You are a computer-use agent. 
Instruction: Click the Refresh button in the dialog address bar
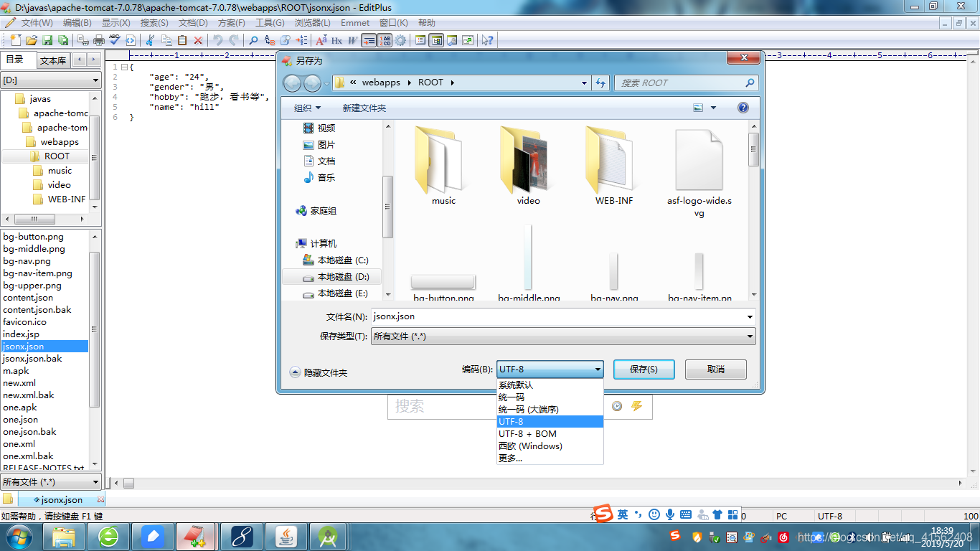click(601, 83)
